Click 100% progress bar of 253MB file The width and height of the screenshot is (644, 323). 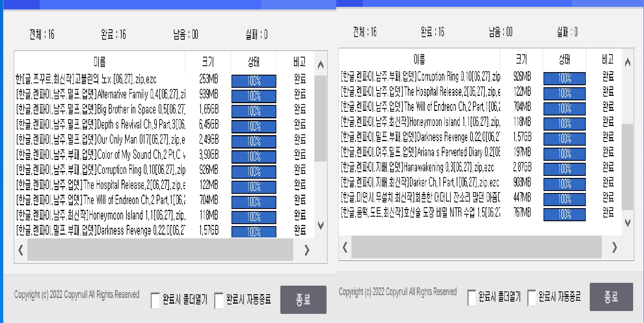[253, 81]
